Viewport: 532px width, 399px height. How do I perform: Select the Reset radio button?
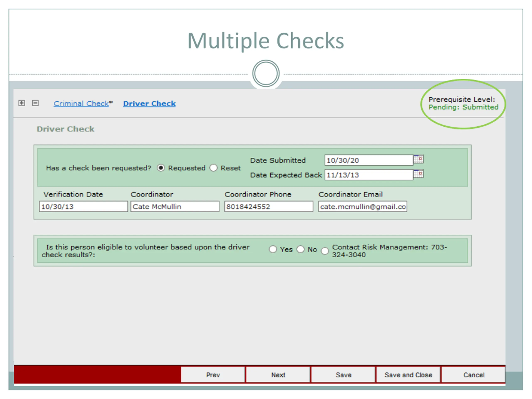click(213, 168)
